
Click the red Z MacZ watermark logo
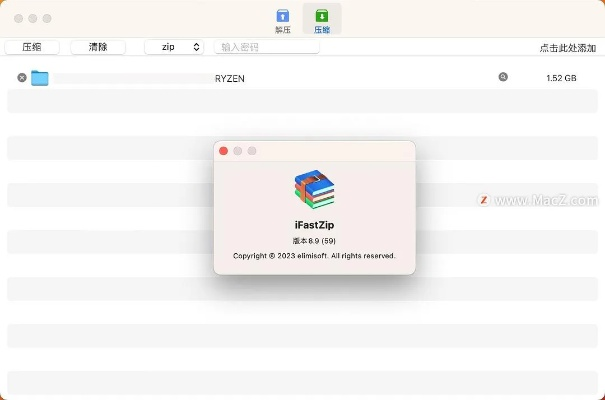(x=484, y=200)
